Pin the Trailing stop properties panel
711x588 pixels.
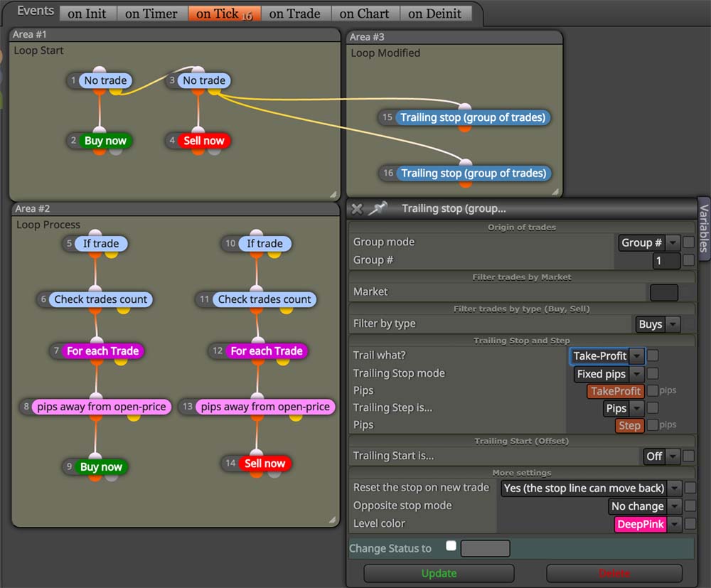coord(378,208)
